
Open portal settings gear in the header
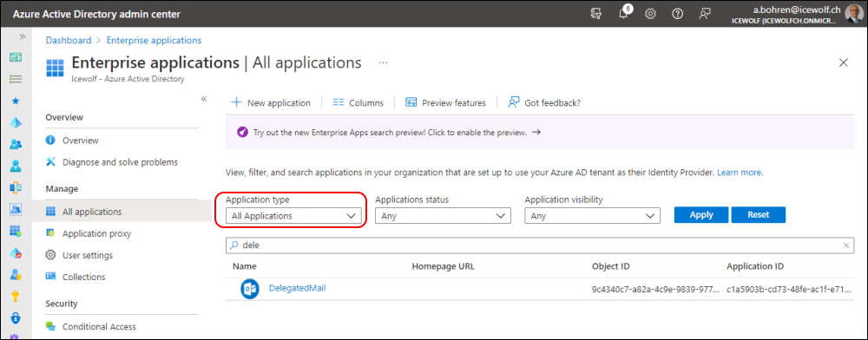click(650, 14)
